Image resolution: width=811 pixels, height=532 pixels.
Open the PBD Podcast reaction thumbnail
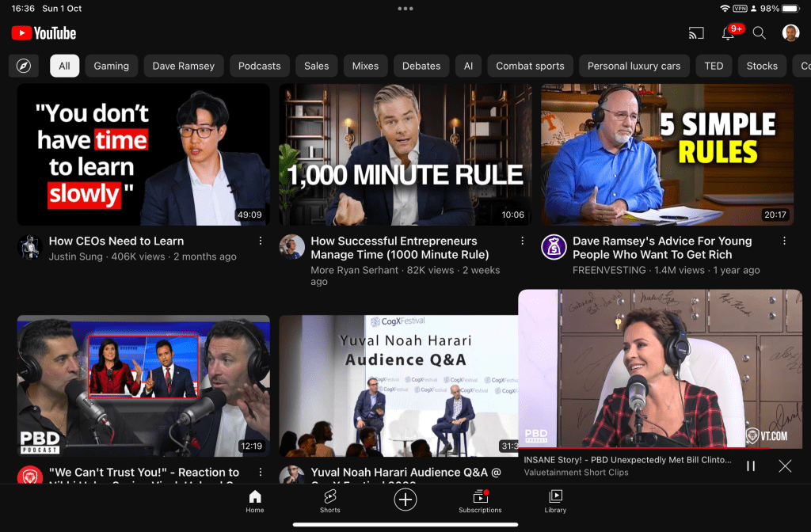(143, 386)
